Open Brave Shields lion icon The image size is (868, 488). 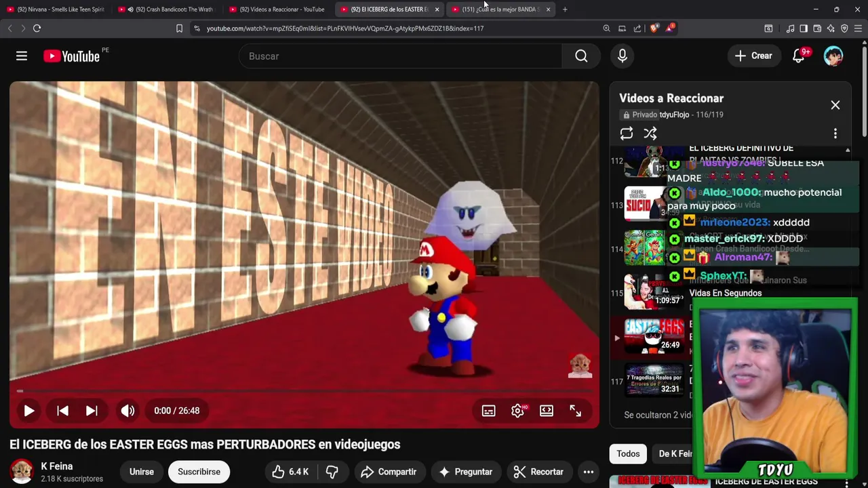pyautogui.click(x=654, y=28)
